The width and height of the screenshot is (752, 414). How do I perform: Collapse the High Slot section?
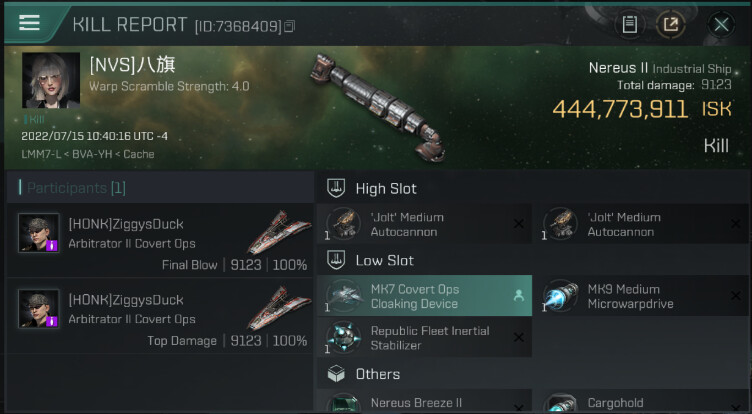pos(337,188)
